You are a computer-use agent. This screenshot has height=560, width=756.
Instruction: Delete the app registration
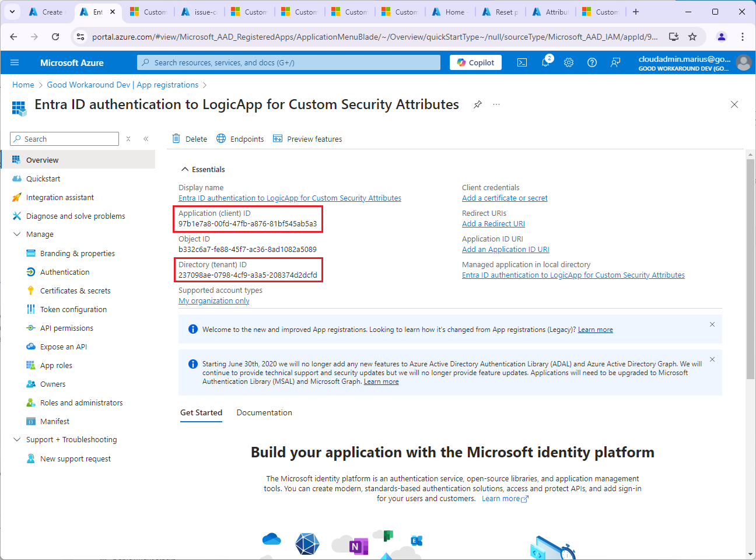190,139
